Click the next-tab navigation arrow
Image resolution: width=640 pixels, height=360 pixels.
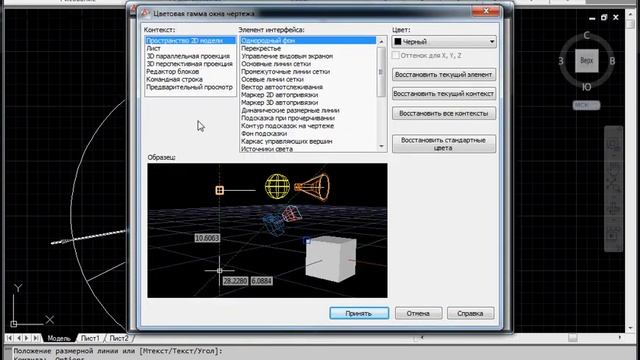(x=27, y=338)
